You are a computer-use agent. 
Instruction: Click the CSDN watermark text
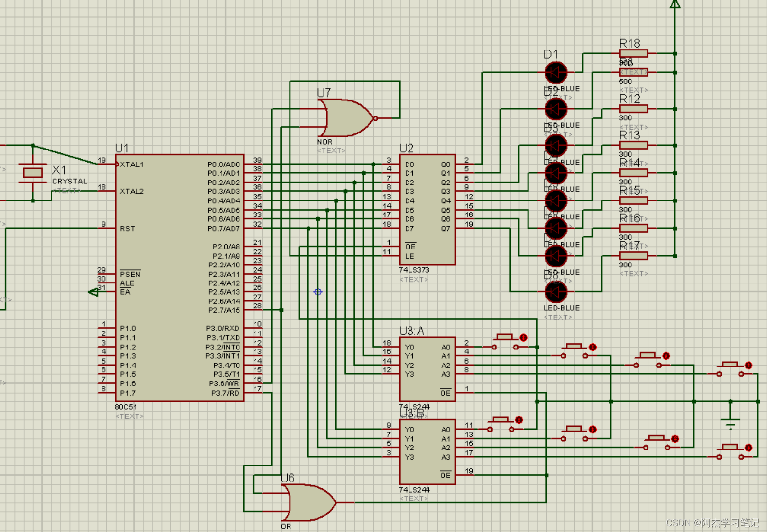pyautogui.click(x=712, y=522)
